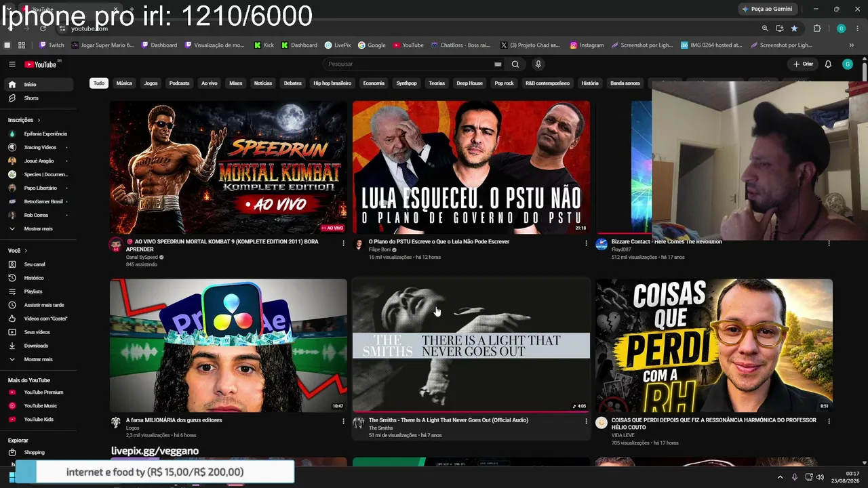The width and height of the screenshot is (868, 488).
Task: Expand Mostrar mais under Você
Action: click(38, 359)
